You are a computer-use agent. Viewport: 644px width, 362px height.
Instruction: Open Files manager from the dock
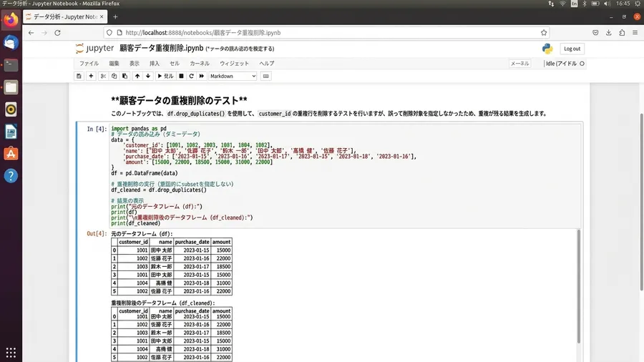coord(11,87)
